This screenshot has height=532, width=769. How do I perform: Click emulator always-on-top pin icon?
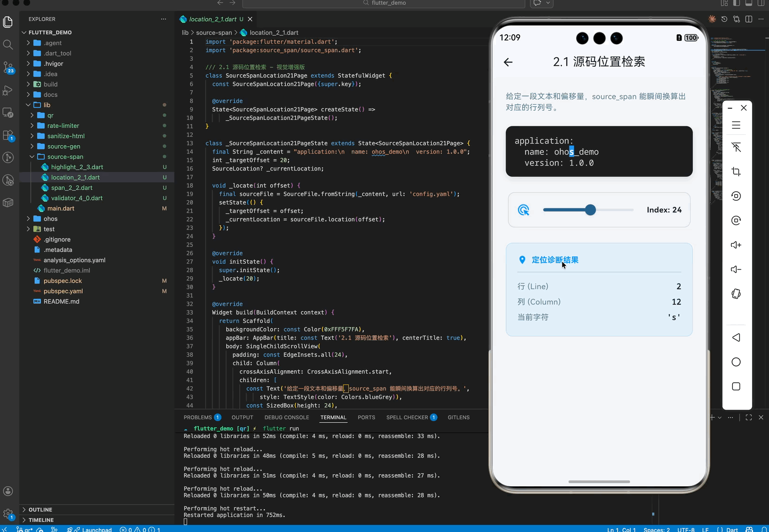(736, 147)
